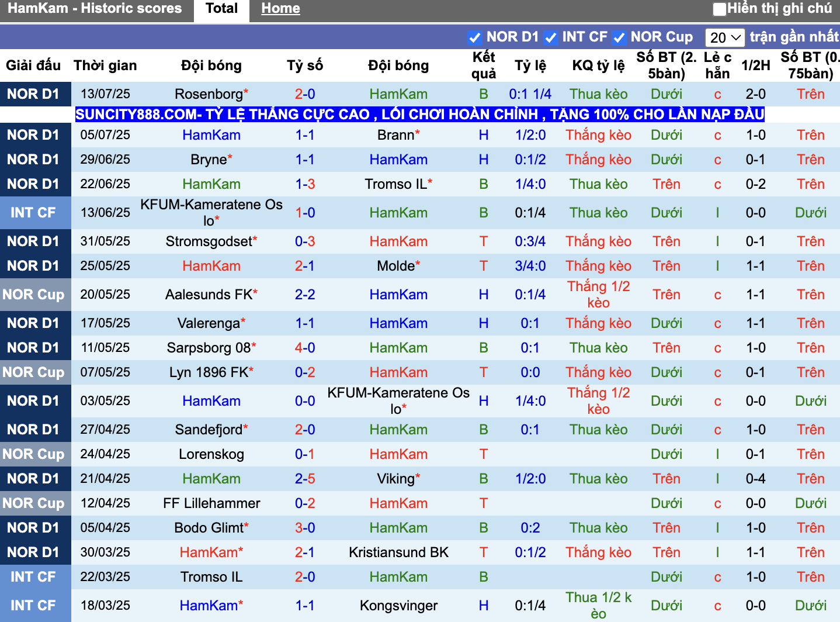This screenshot has width=840, height=622.
Task: Click the 3-0 score of Bodo Glimt match
Action: [x=305, y=528]
